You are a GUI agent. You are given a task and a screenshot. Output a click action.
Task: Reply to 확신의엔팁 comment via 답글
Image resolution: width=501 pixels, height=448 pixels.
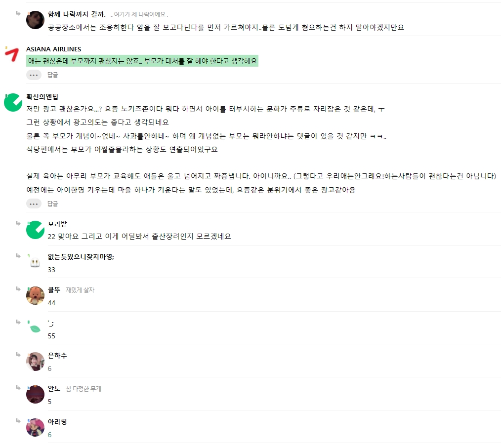(x=53, y=204)
